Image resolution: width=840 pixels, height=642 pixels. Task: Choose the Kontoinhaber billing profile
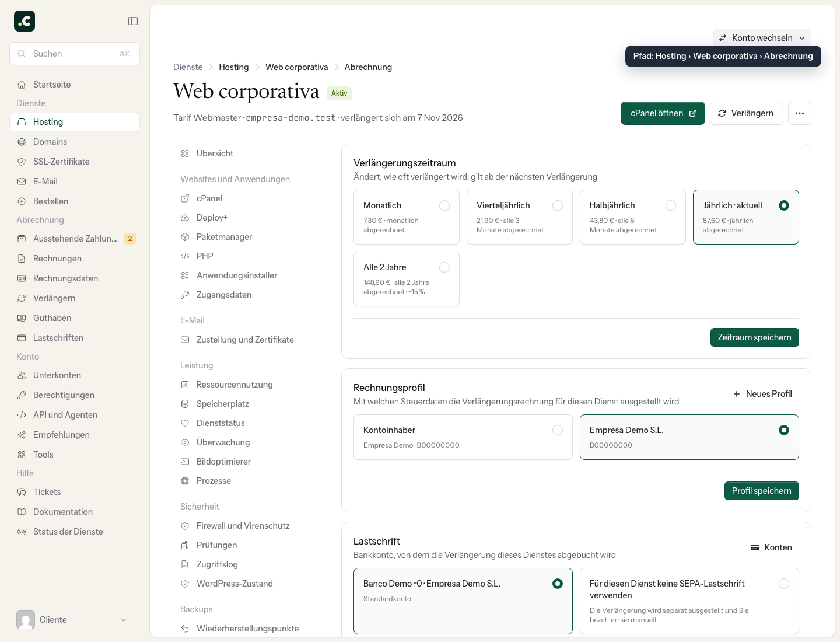point(463,437)
